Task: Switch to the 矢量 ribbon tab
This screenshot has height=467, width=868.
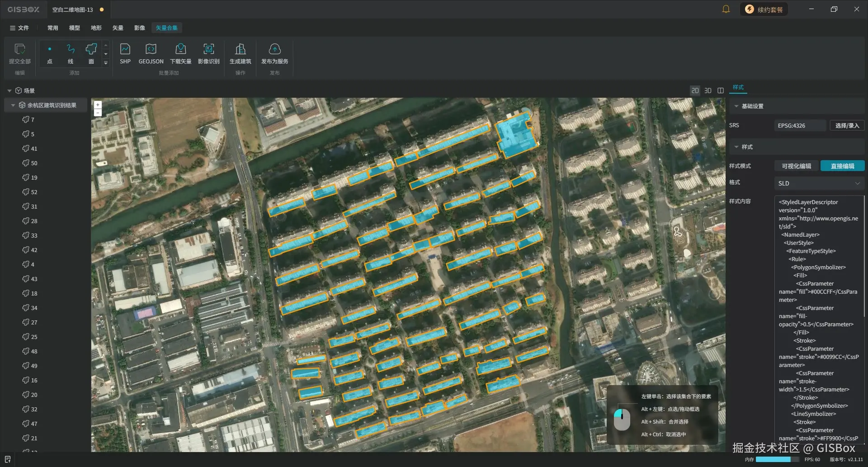Action: click(118, 28)
